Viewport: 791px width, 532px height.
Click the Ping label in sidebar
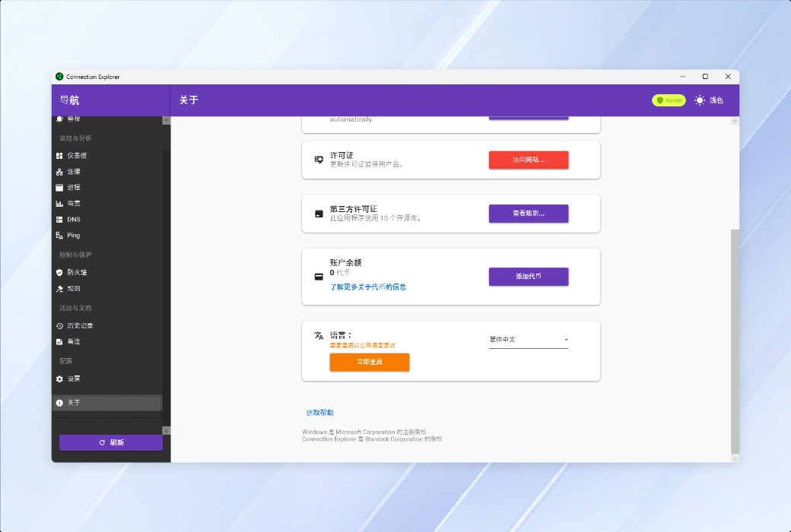(74, 236)
